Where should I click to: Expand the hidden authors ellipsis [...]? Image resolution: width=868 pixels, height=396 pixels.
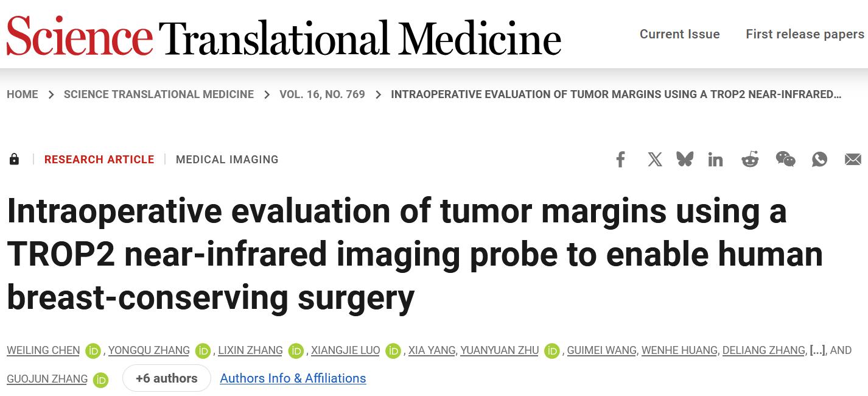pyautogui.click(x=817, y=350)
